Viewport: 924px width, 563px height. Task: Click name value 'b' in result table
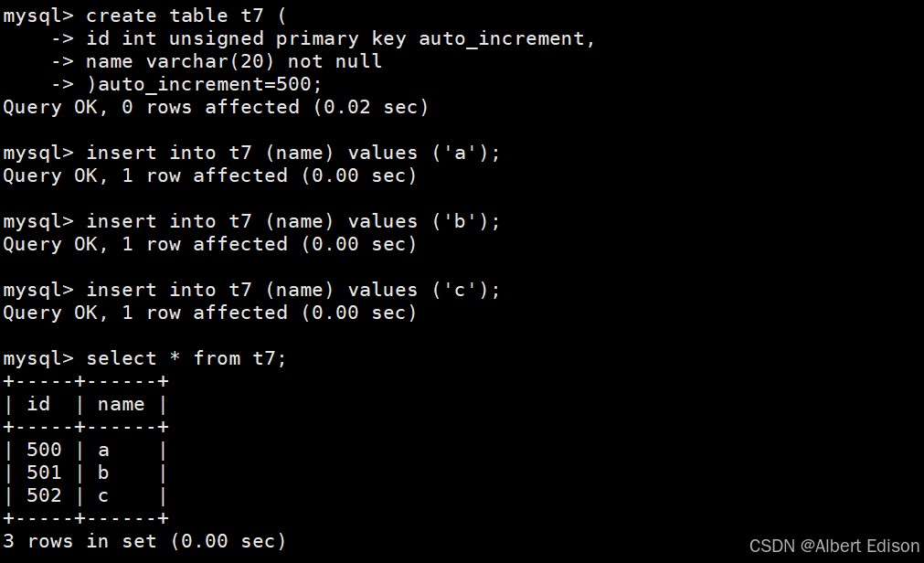[103, 473]
